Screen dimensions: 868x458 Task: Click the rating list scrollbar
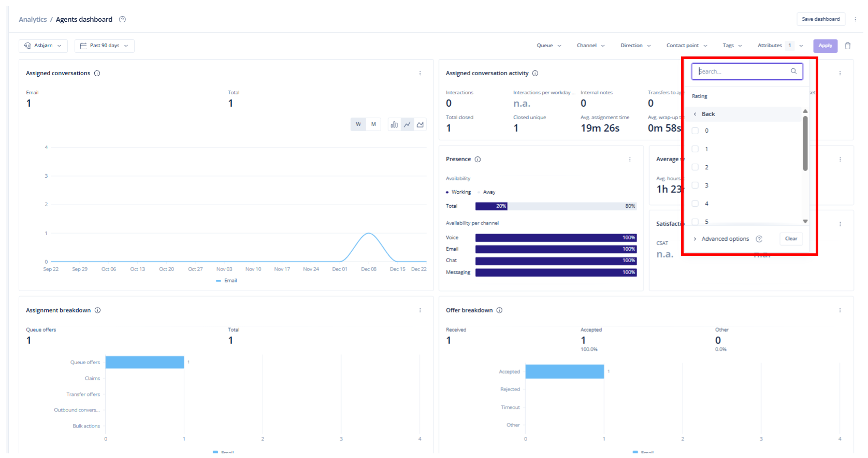pos(805,143)
